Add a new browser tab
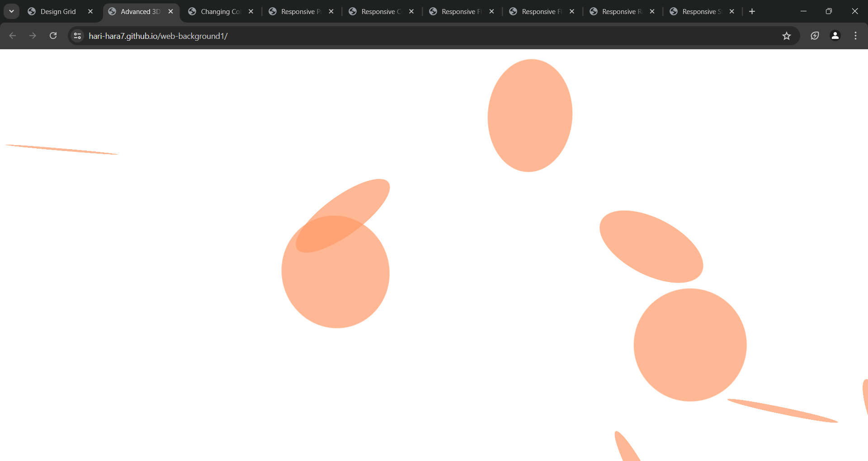Screen dimensions: 868x461 [x=752, y=11]
